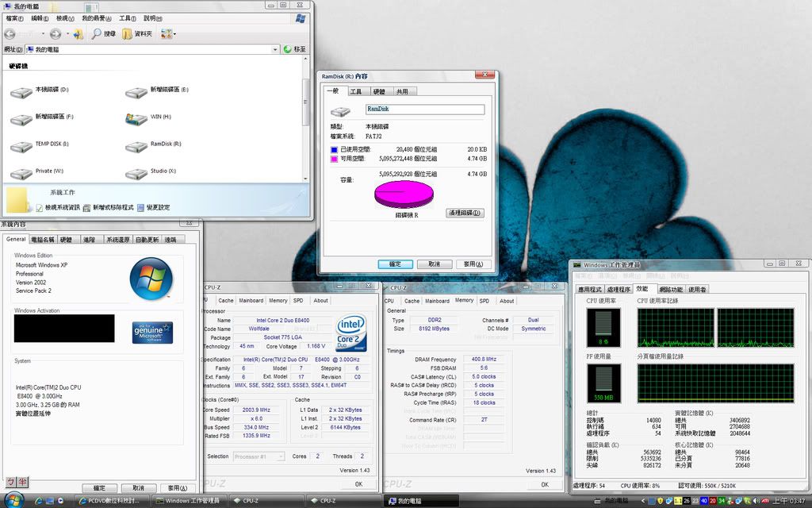Click 新增或移除程式 link in system tasks
The height and width of the screenshot is (508, 812).
pos(108,207)
